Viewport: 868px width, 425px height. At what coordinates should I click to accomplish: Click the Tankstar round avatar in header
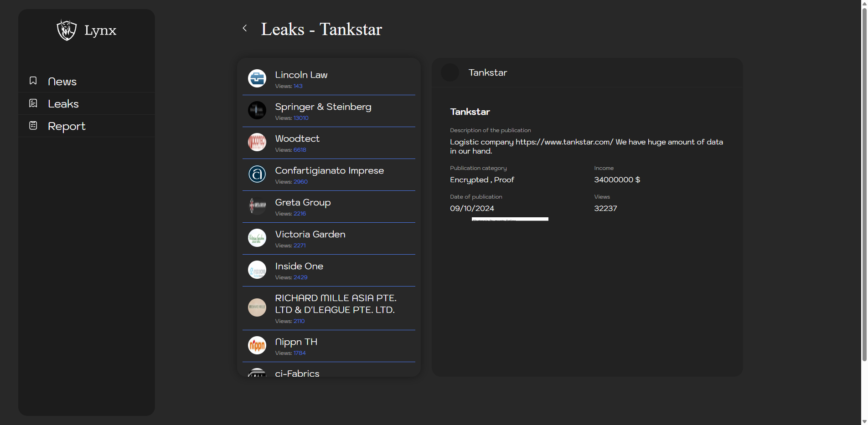click(450, 72)
